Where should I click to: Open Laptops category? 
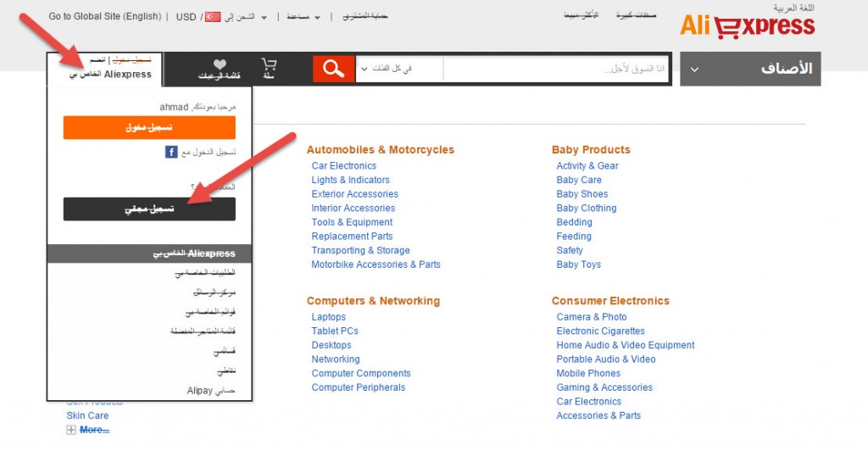[328, 317]
